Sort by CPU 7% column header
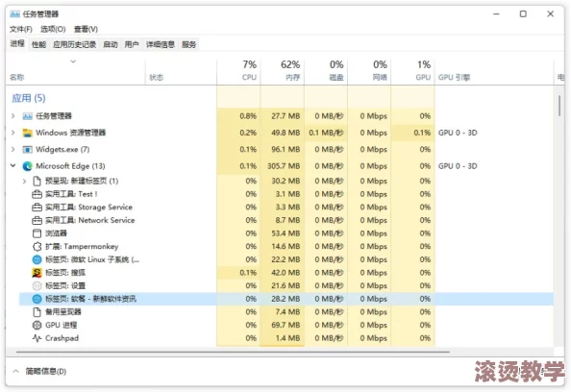Screen dimensions: 571x392 click(x=238, y=71)
